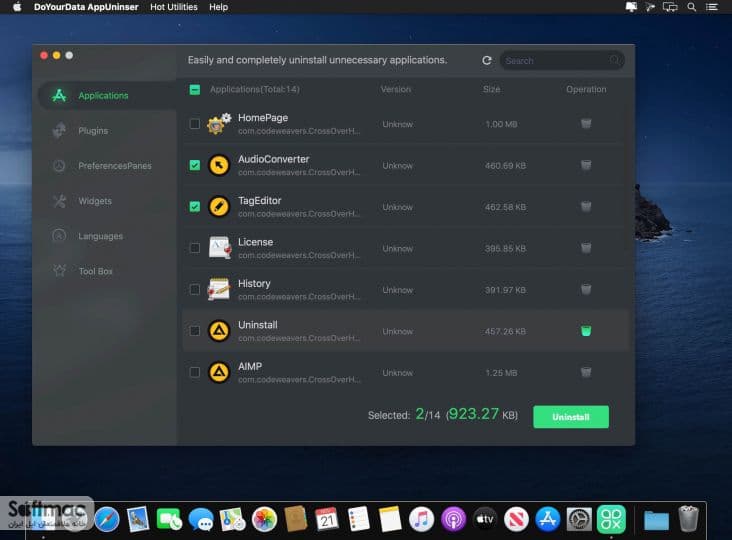Open Spotlight search in the menu bar

tap(691, 7)
